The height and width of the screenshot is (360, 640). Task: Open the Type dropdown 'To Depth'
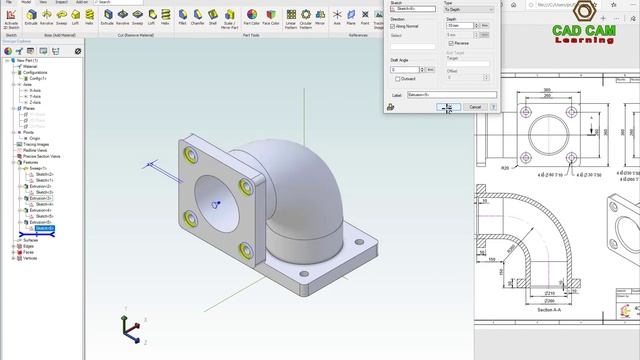(469, 9)
